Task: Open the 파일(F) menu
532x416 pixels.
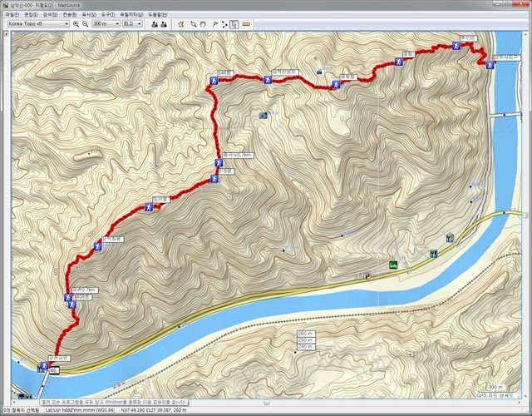Action: tap(12, 15)
